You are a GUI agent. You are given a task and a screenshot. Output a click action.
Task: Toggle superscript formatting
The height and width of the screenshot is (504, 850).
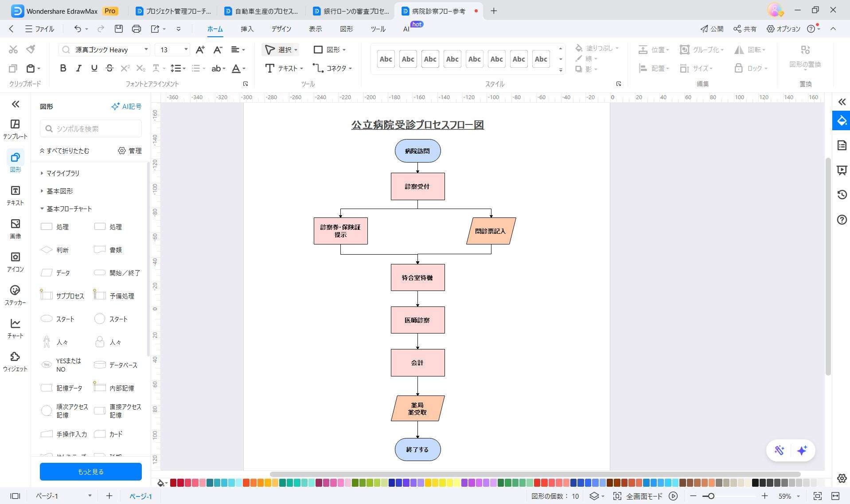coord(125,68)
